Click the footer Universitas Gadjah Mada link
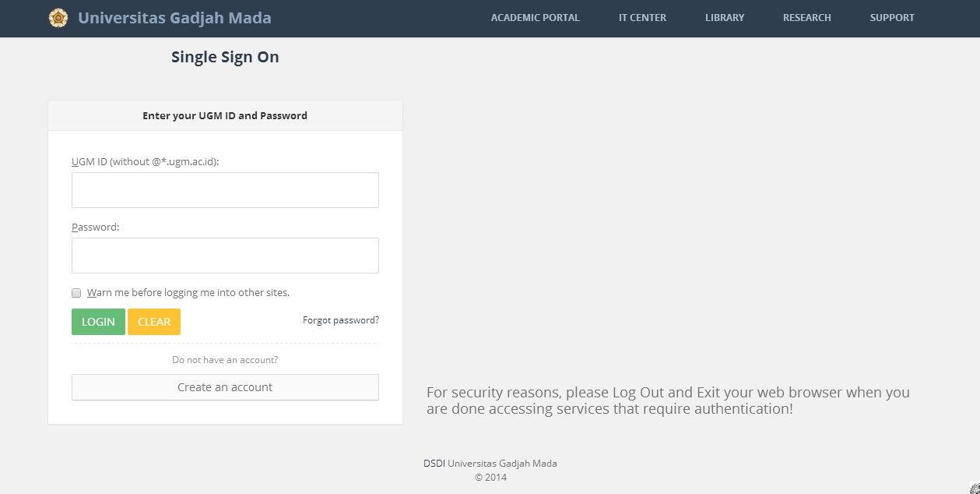The image size is (980, 494). tap(502, 463)
